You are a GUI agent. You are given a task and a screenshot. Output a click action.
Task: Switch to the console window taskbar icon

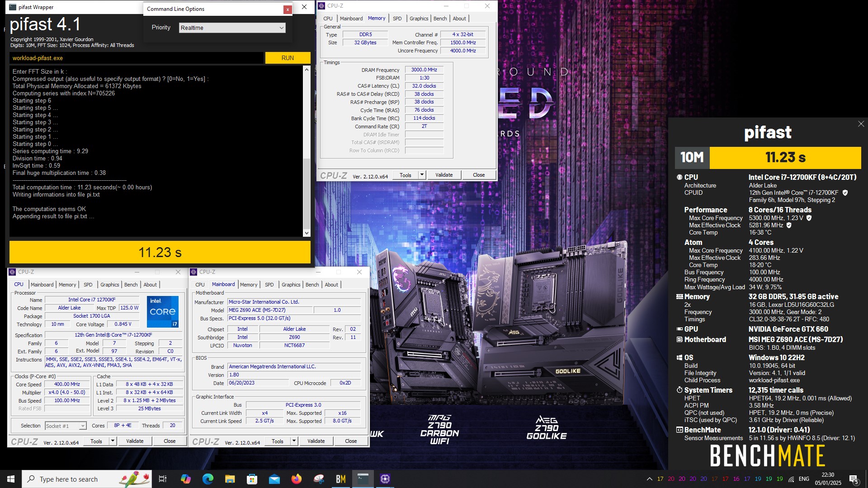coord(363,479)
